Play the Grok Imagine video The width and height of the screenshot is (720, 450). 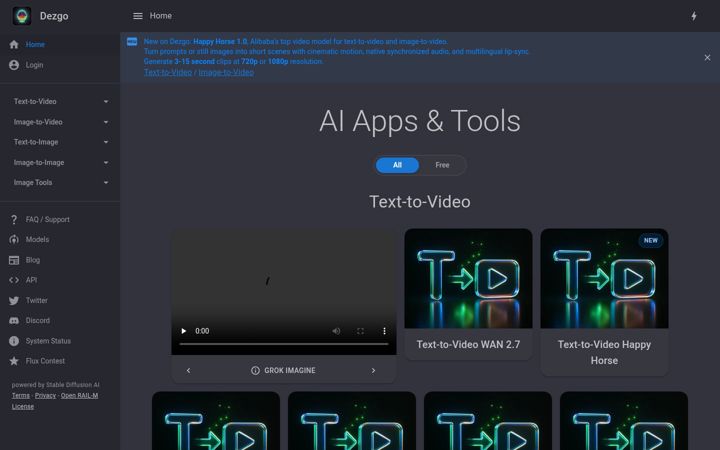184,331
